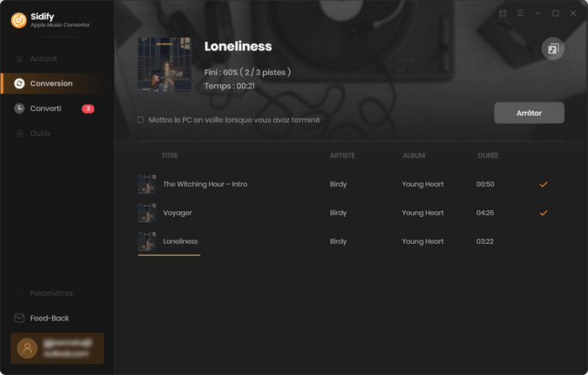The width and height of the screenshot is (588, 375).
Task: Click the Sidify logo icon
Action: (x=18, y=20)
